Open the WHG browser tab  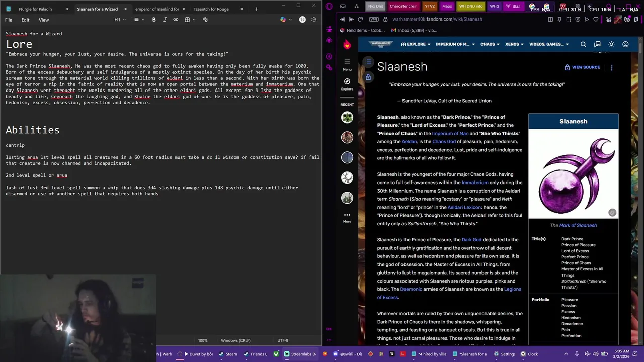[x=495, y=6]
